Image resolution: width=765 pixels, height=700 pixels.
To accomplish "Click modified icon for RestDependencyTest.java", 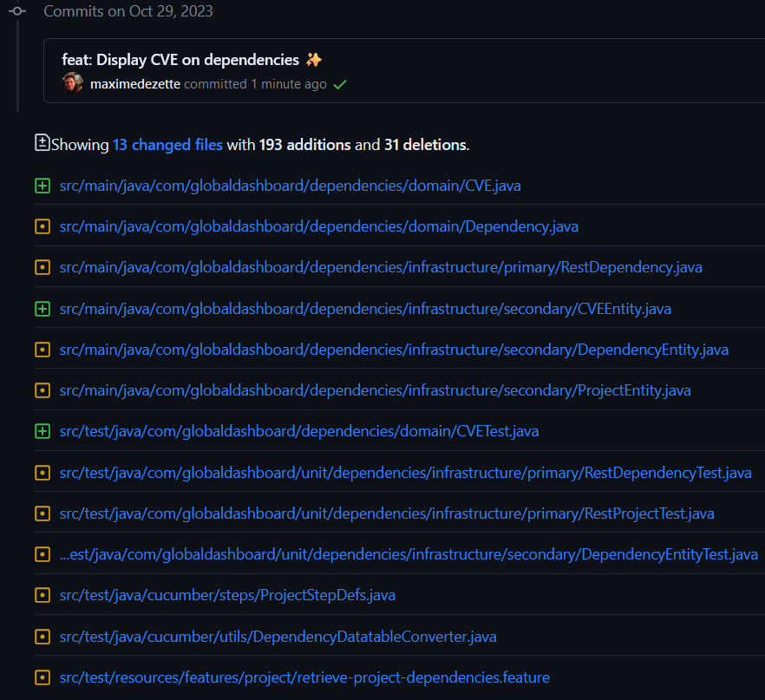I will pos(42,473).
